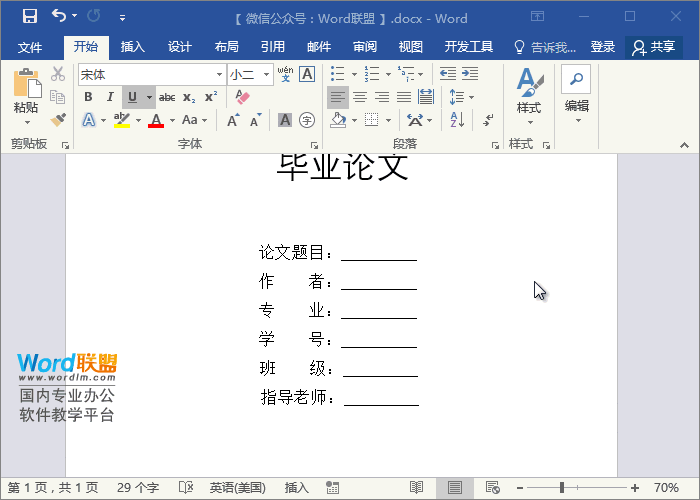Increase paragraph indent
This screenshot has width=700, height=500.
(x=470, y=74)
